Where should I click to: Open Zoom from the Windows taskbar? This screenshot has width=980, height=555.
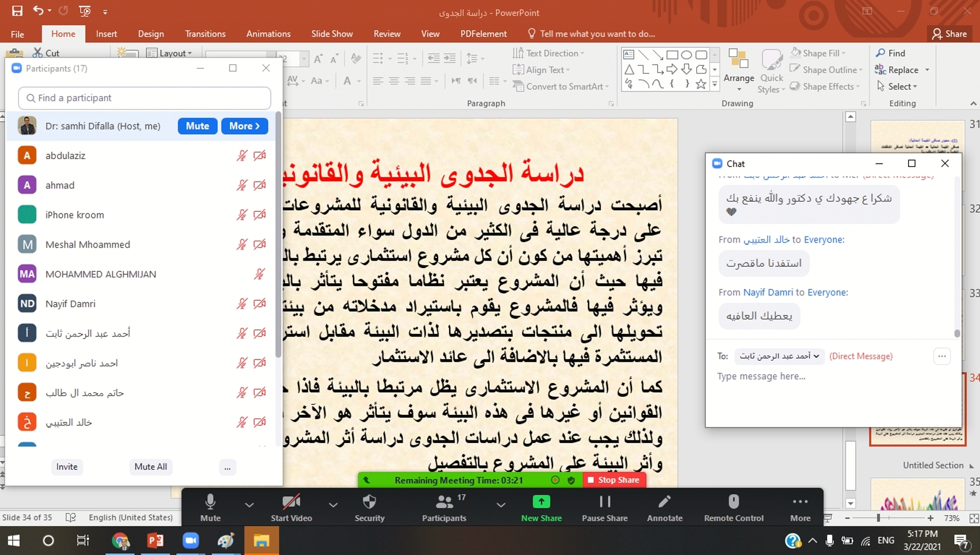(191, 541)
